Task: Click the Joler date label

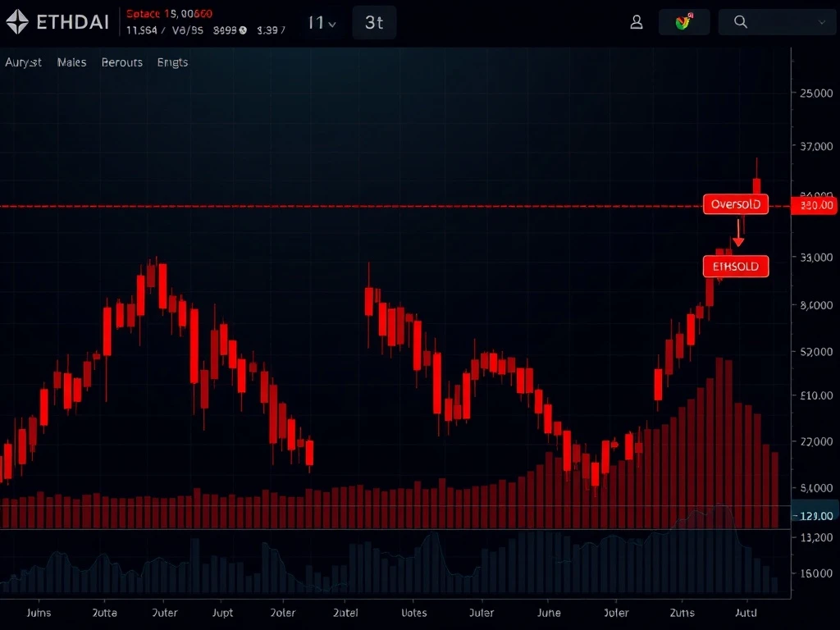Action: [616, 612]
